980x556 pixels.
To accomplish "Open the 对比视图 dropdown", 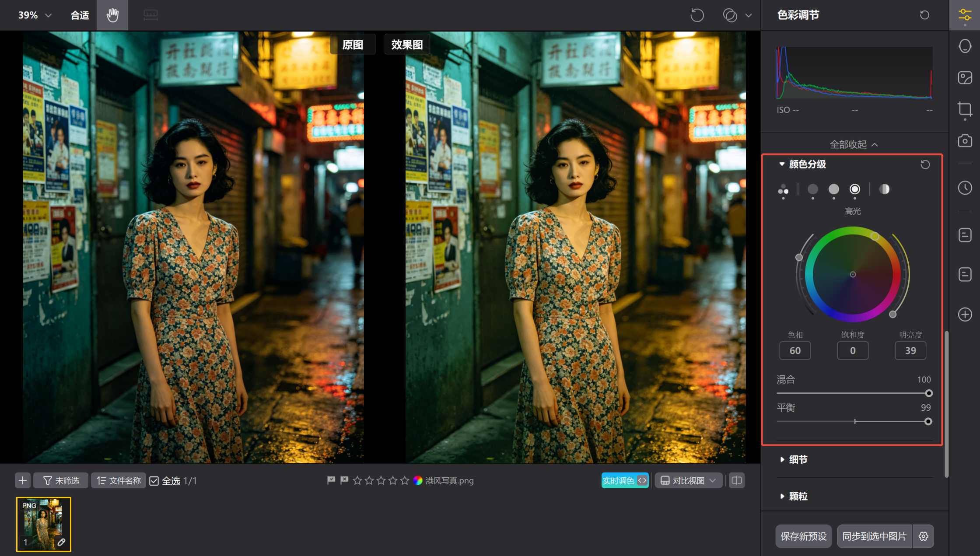I will tap(688, 480).
